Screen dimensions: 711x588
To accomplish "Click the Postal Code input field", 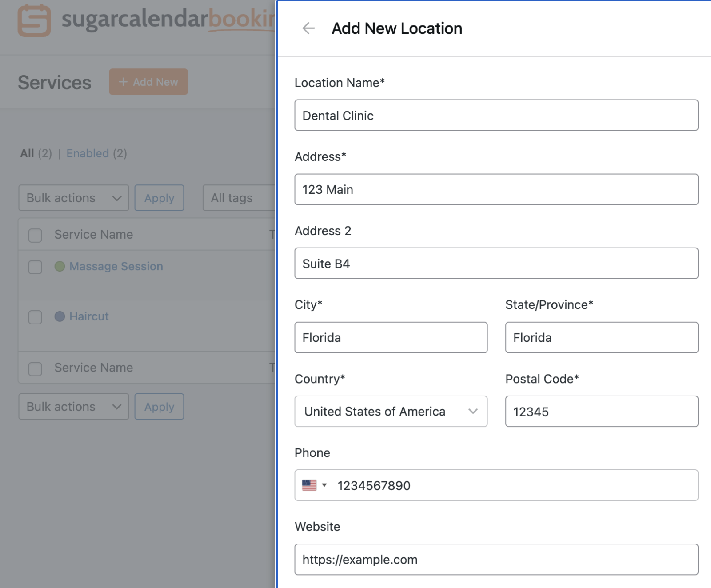I will pyautogui.click(x=601, y=412).
